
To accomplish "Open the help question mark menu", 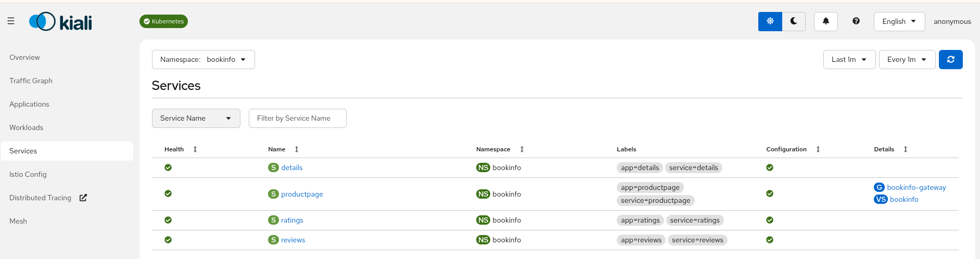I will (x=856, y=21).
